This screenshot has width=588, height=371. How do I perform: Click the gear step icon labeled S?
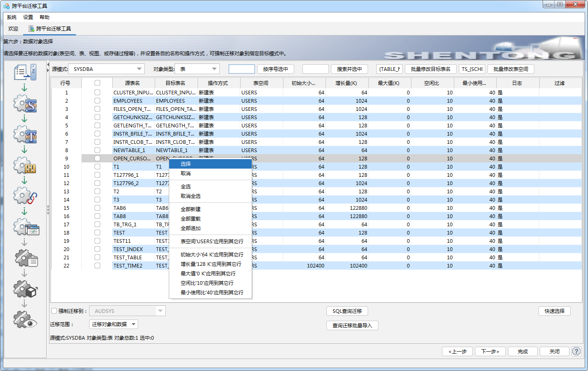(25, 104)
